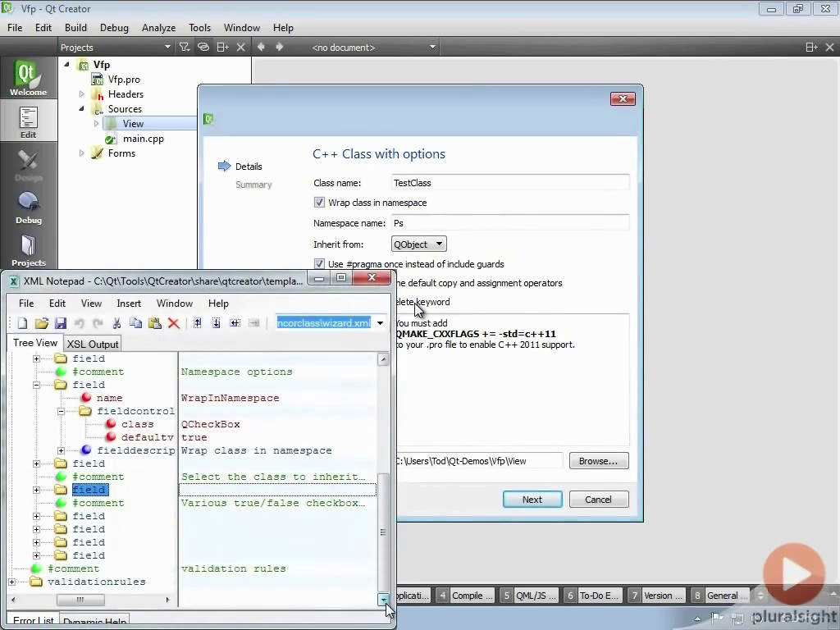Click the Class name input field

pyautogui.click(x=509, y=183)
